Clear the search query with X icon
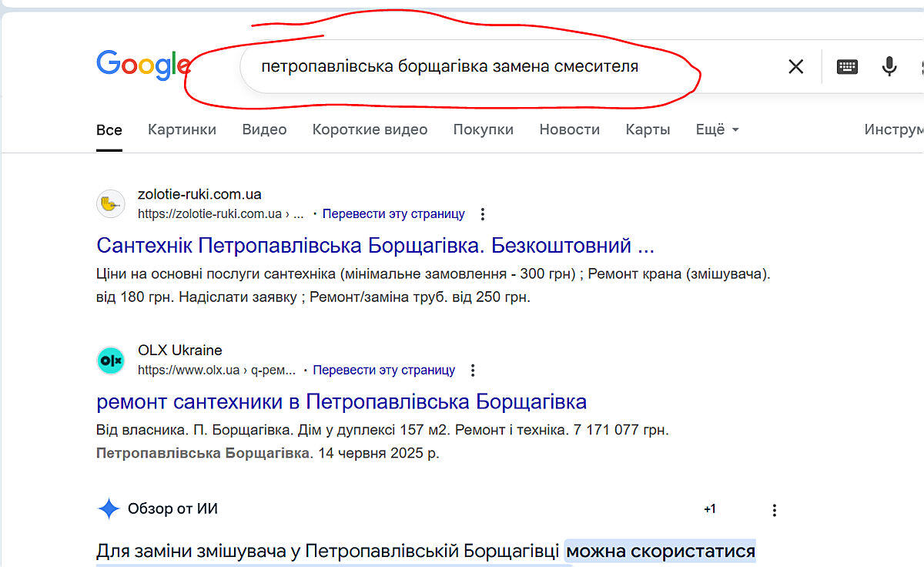 795,67
